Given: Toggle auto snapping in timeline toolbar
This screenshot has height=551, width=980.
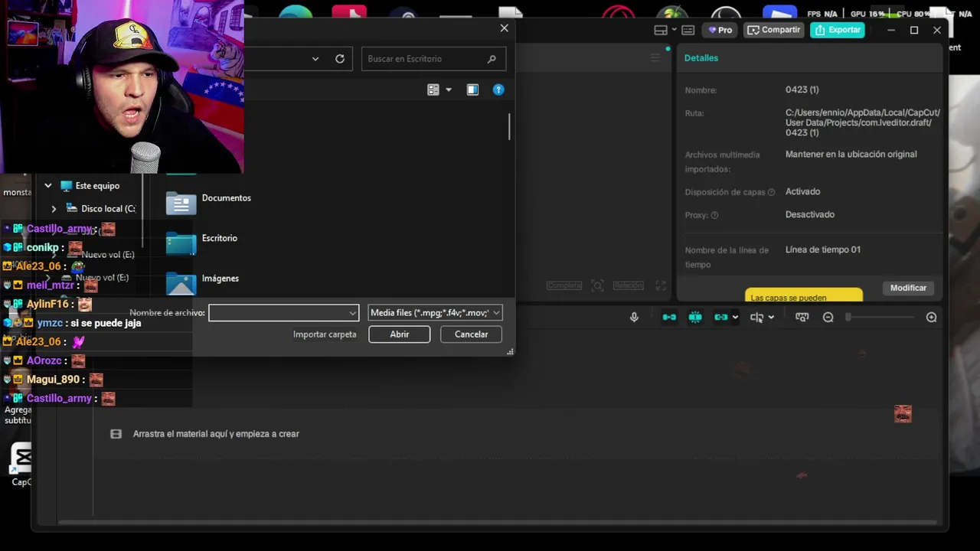Looking at the screenshot, I should [x=695, y=317].
